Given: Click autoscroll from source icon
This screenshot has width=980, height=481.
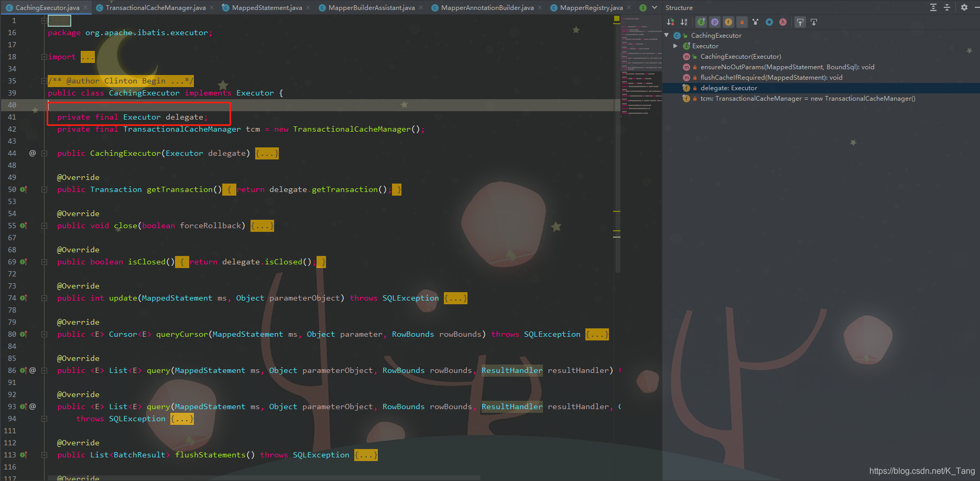Looking at the screenshot, I should [x=814, y=22].
